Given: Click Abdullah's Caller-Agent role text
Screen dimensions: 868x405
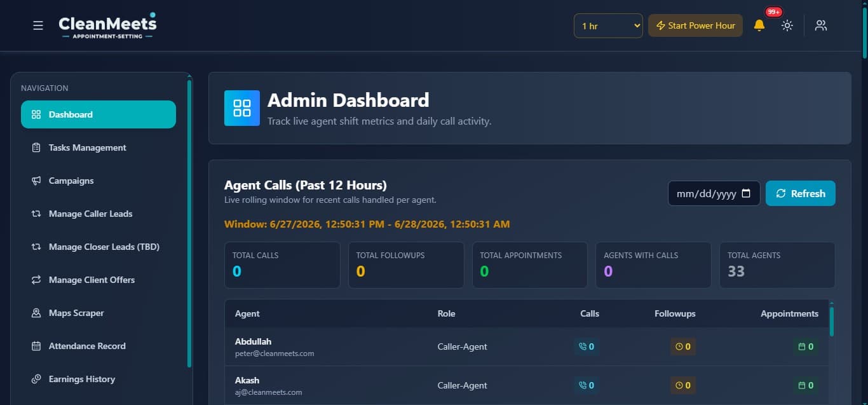Looking at the screenshot, I should click(463, 347).
